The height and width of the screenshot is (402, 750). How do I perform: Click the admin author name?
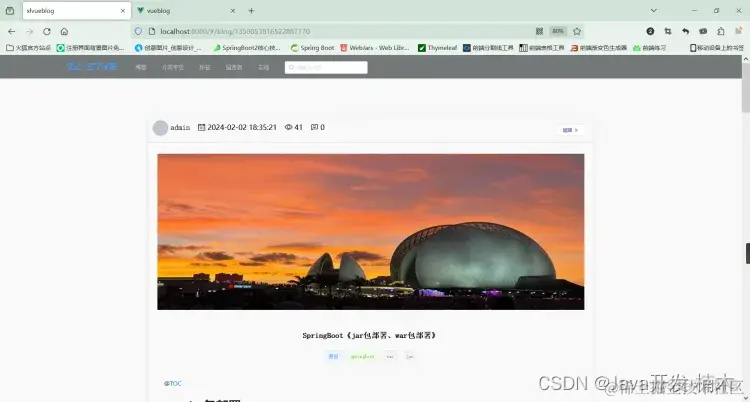coord(180,127)
